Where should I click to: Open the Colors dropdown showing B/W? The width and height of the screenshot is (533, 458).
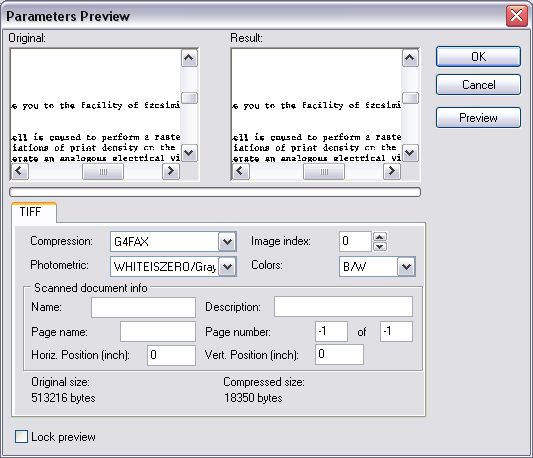[406, 267]
